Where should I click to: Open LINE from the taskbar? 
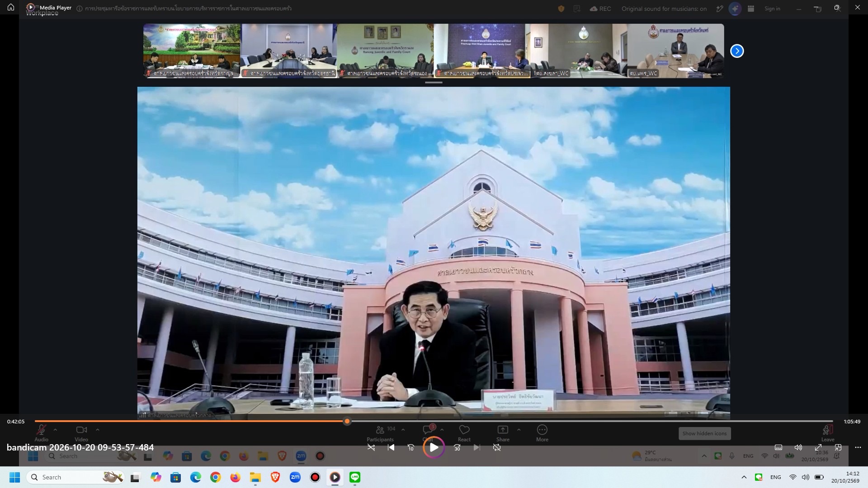(x=355, y=477)
